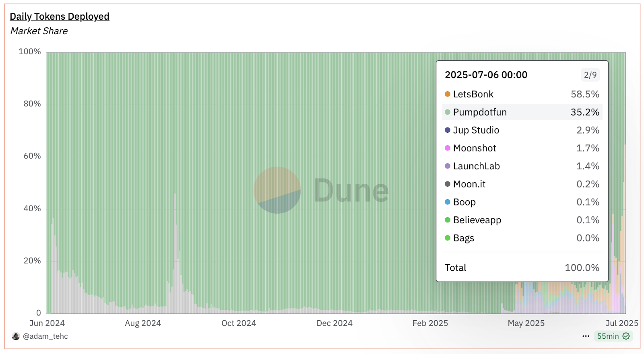Click the Total label in tooltip
This screenshot has width=644, height=354.
(x=456, y=268)
